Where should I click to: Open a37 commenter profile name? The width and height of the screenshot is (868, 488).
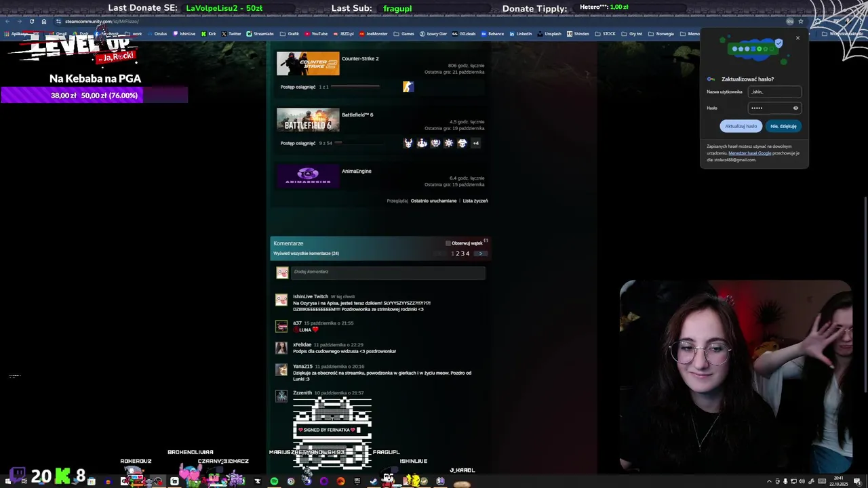click(297, 323)
